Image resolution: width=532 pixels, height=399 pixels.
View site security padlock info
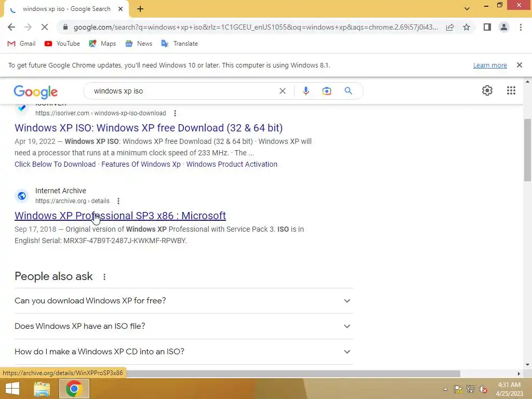65,27
